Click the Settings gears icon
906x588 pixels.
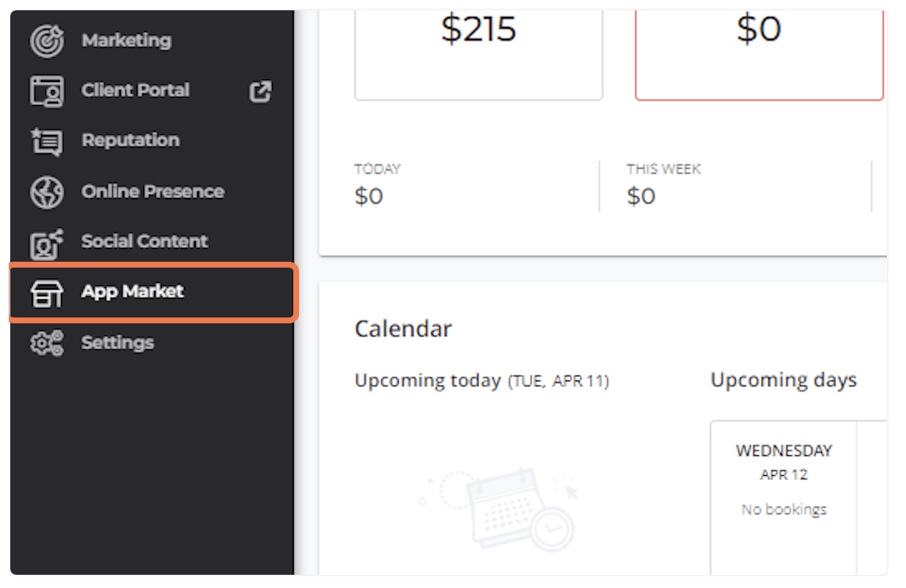pyautogui.click(x=47, y=343)
